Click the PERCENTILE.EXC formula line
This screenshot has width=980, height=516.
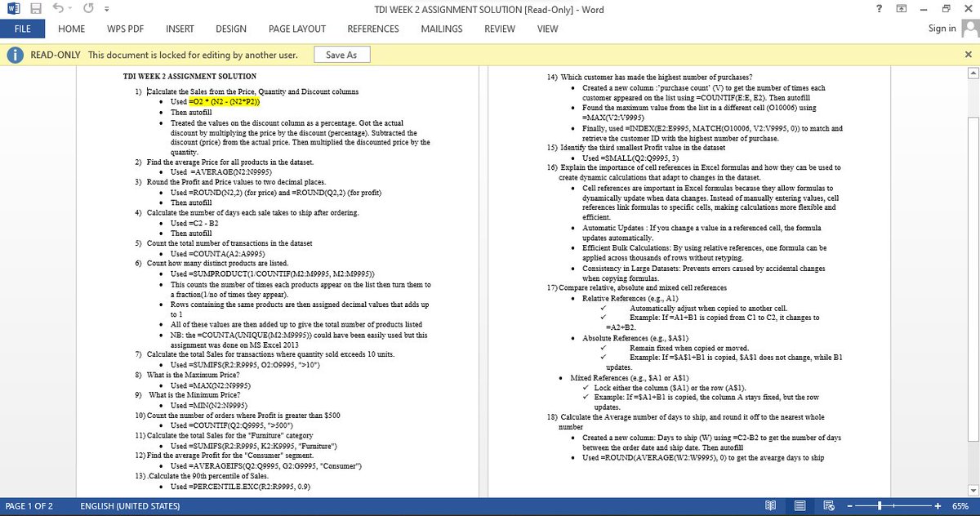(240, 487)
